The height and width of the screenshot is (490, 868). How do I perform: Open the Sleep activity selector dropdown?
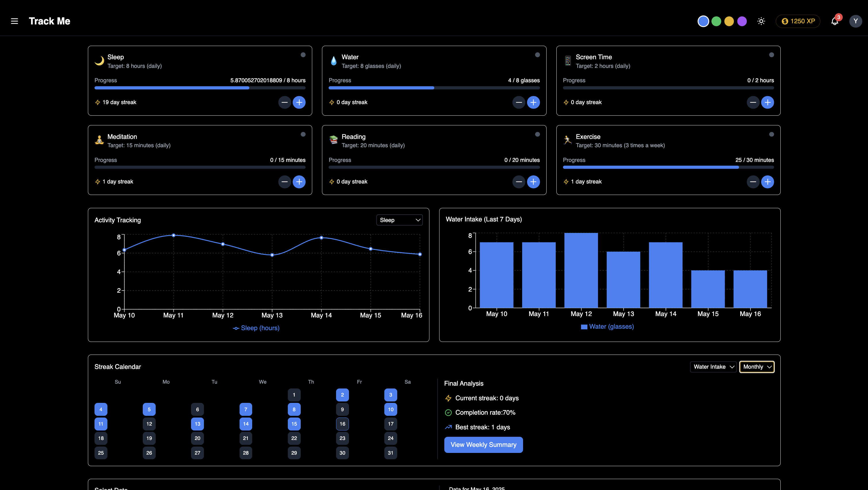pyautogui.click(x=399, y=220)
